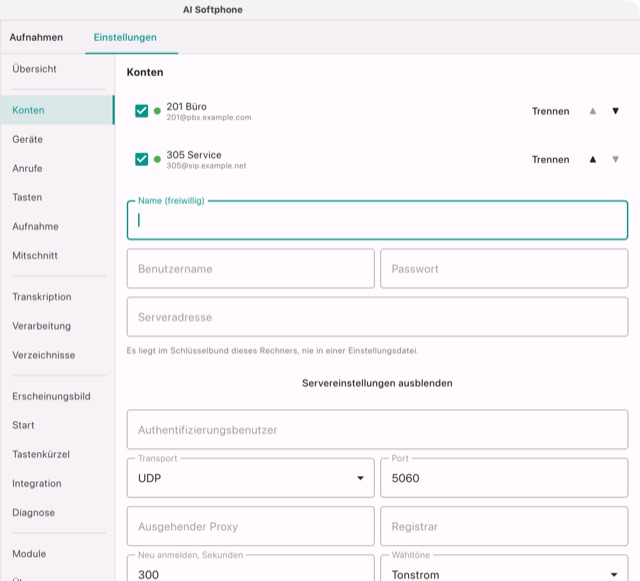This screenshot has height=581, width=640.
Task: Move 305 Service account up
Action: [x=593, y=159]
